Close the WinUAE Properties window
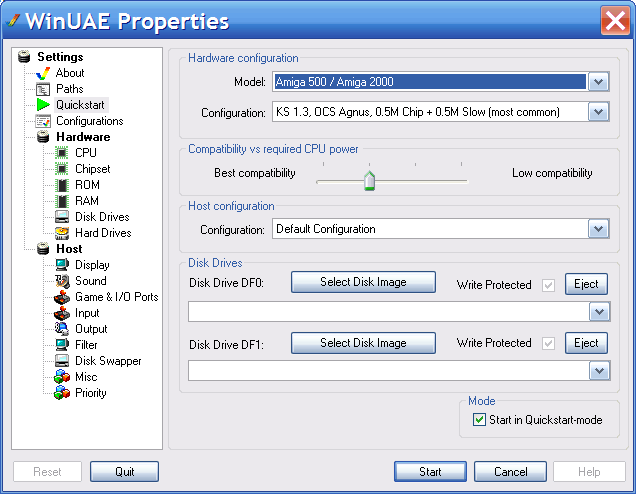Image resolution: width=636 pixels, height=494 pixels. [615, 20]
